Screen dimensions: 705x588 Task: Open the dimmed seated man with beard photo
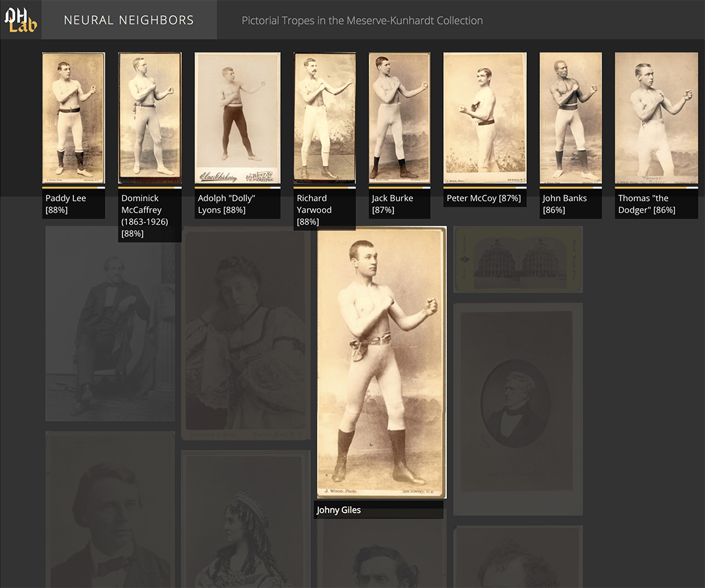(x=110, y=324)
